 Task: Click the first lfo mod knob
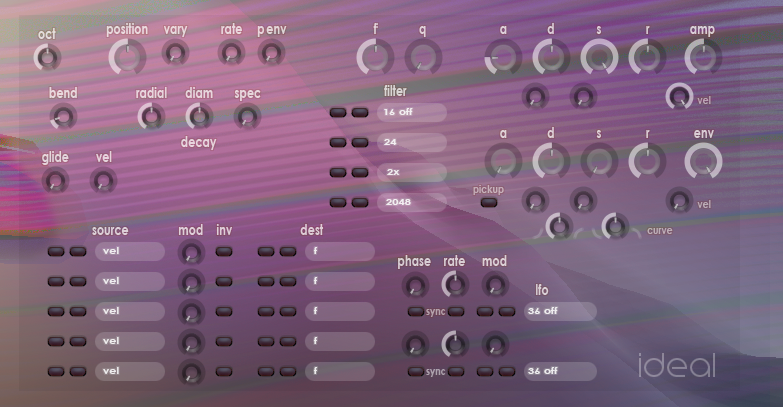495,285
